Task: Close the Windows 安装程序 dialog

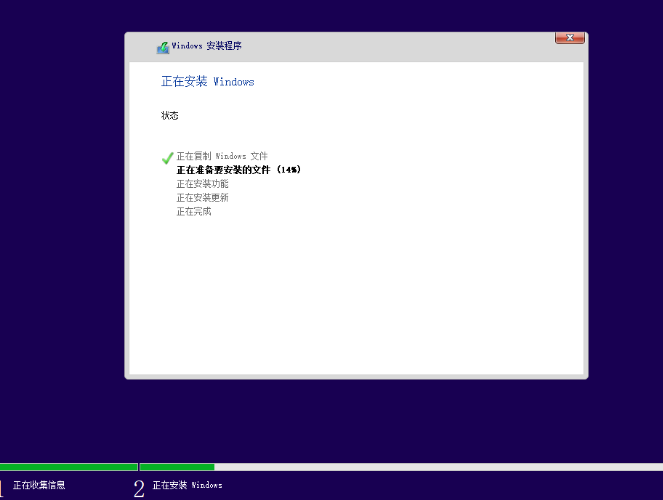Action: point(570,38)
